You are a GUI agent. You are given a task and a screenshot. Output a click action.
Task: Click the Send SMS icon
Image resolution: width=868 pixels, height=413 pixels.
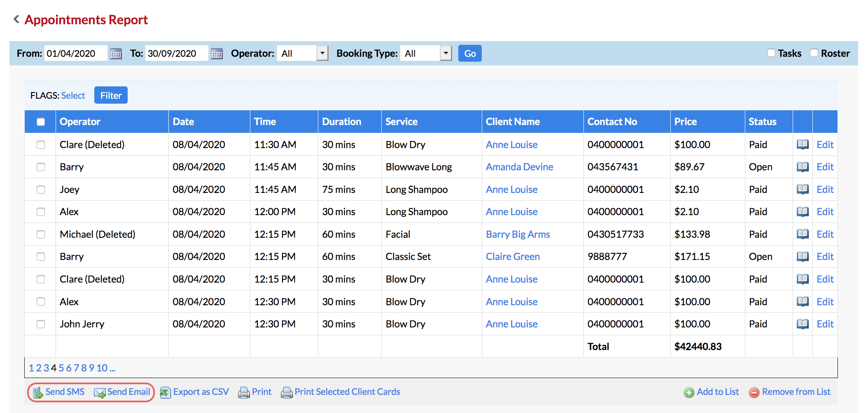(39, 392)
